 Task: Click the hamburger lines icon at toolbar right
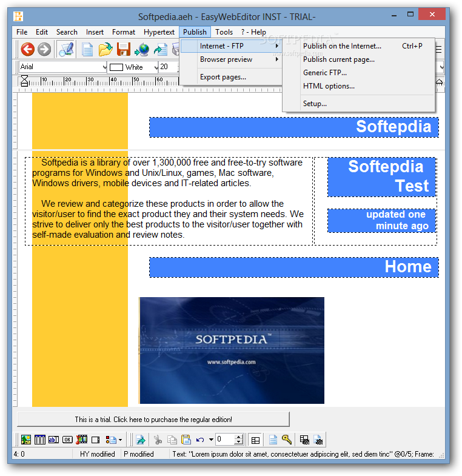tap(439, 49)
